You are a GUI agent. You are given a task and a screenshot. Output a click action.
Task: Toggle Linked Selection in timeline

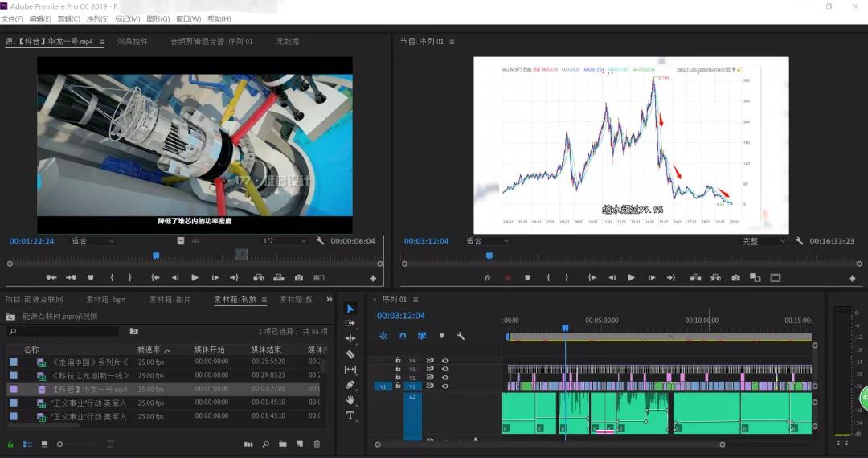pos(422,336)
